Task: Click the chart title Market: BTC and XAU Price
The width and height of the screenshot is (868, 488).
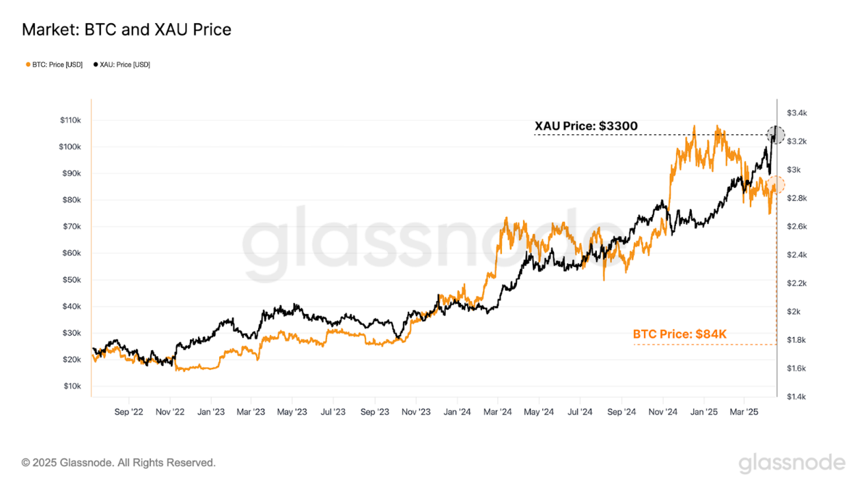Action: [126, 30]
